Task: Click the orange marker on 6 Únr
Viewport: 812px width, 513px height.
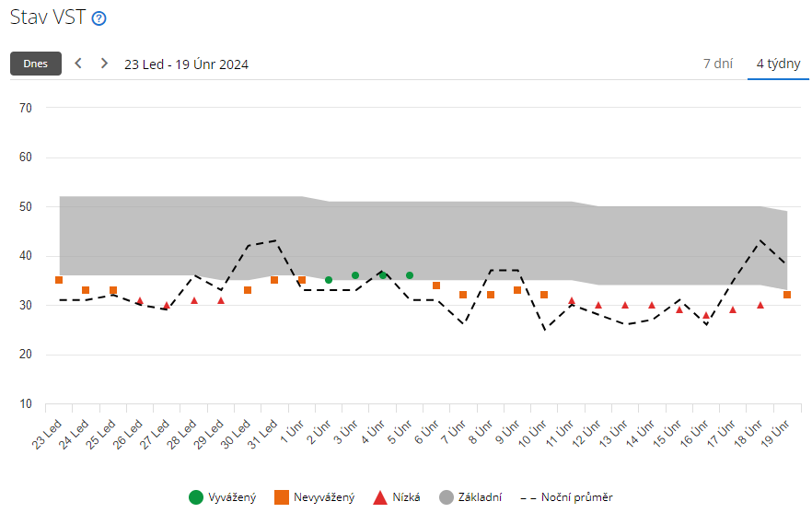Action: [x=436, y=286]
